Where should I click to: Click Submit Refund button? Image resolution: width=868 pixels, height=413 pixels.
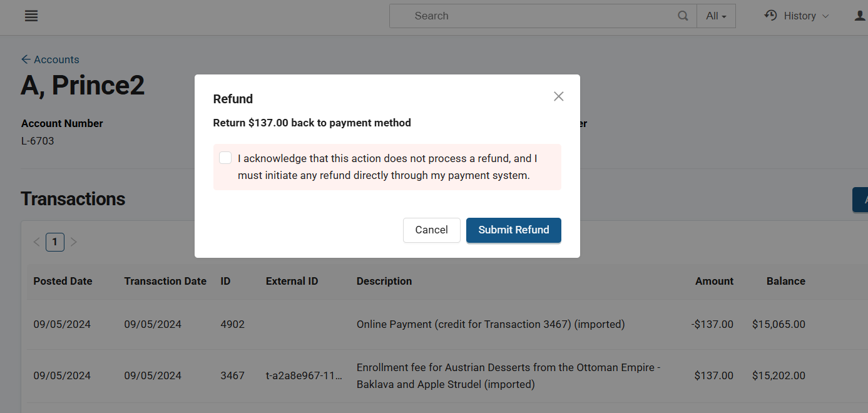click(513, 230)
